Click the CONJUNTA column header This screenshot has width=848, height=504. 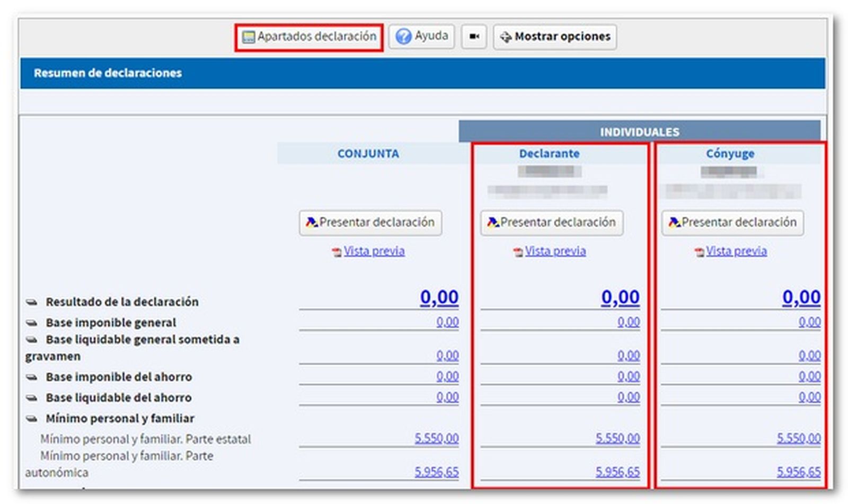click(x=368, y=154)
